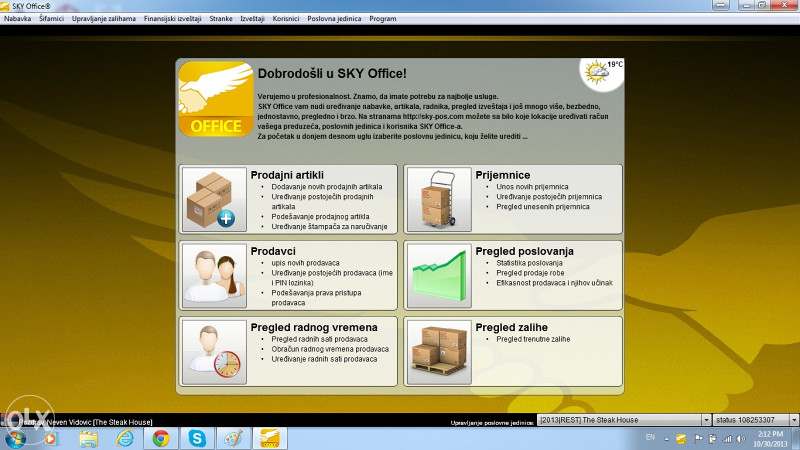
Task: Click 'Unos novih prijemnica' text
Action: 532,187
